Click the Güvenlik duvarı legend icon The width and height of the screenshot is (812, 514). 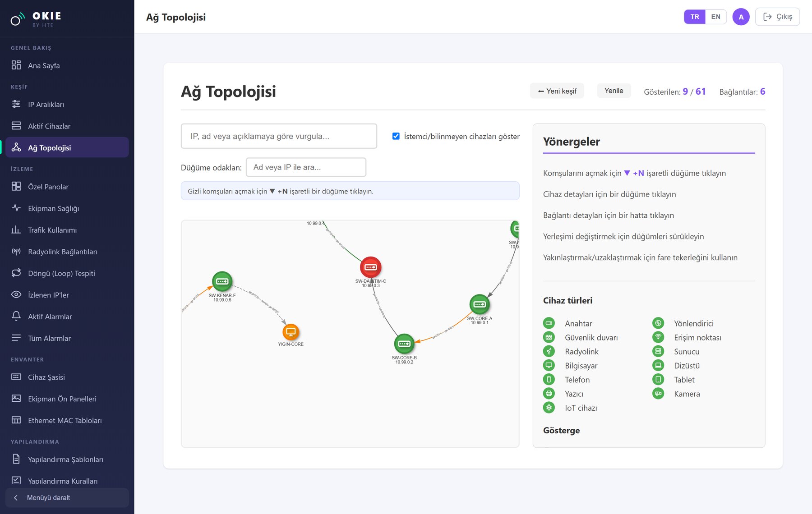point(549,337)
